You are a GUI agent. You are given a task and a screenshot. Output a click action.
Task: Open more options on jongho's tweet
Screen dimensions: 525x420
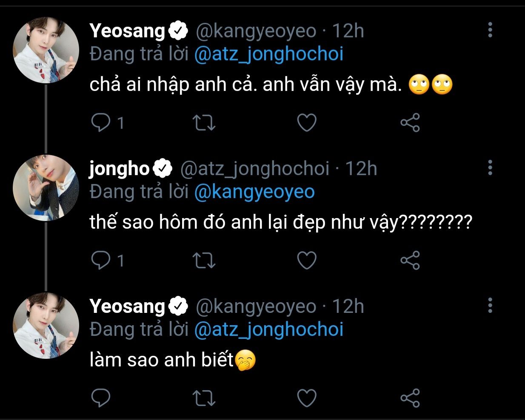[x=490, y=168]
